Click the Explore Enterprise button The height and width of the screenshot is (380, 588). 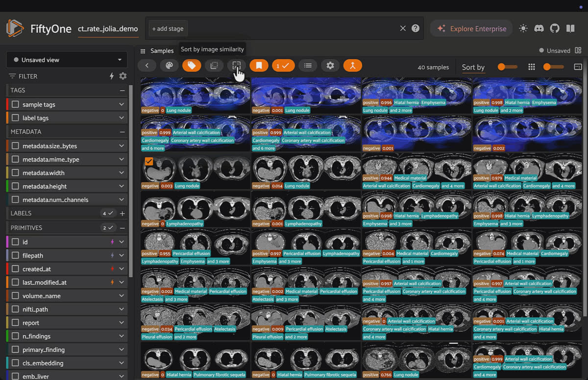pyautogui.click(x=471, y=28)
